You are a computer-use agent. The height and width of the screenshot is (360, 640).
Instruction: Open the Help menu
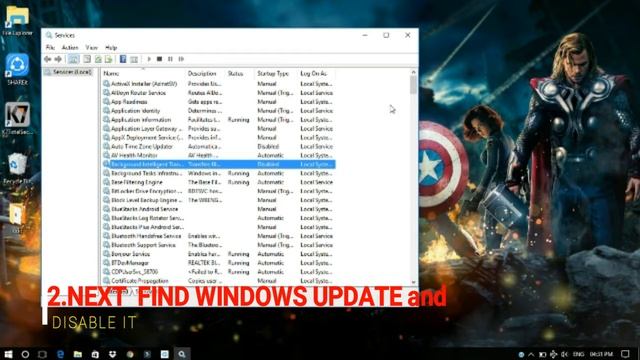111,47
